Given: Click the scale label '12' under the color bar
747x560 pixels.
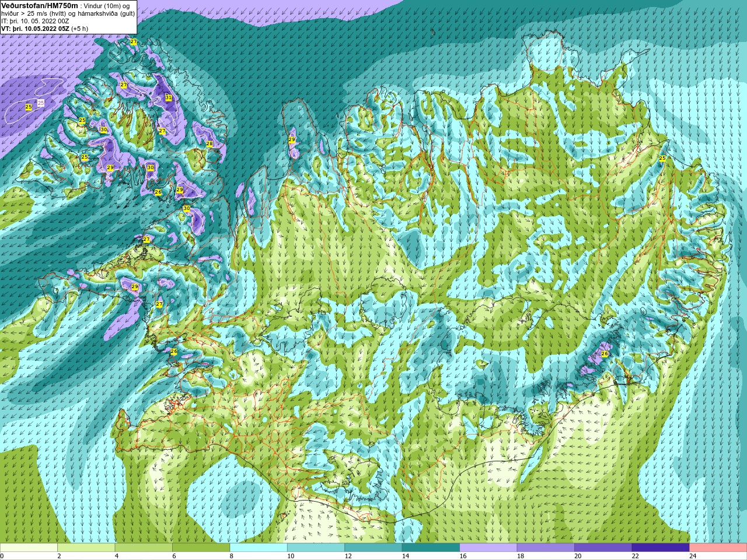Looking at the screenshot, I should tap(348, 556).
